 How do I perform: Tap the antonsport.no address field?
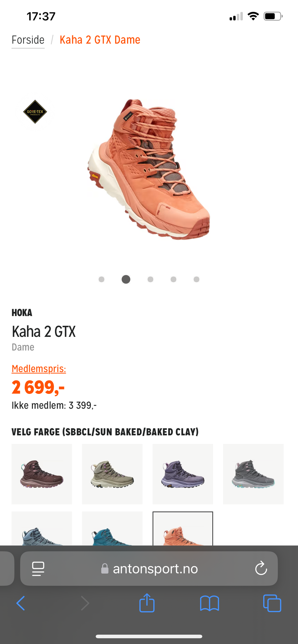pyautogui.click(x=149, y=568)
